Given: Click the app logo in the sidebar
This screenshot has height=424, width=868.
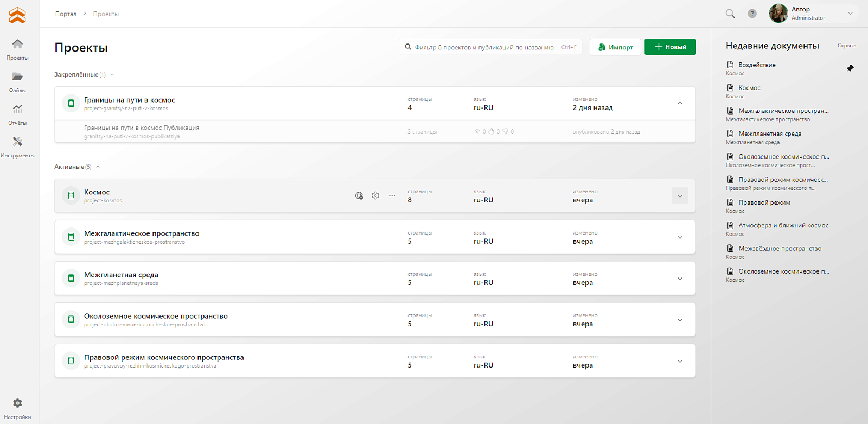Looking at the screenshot, I should coord(17,15).
